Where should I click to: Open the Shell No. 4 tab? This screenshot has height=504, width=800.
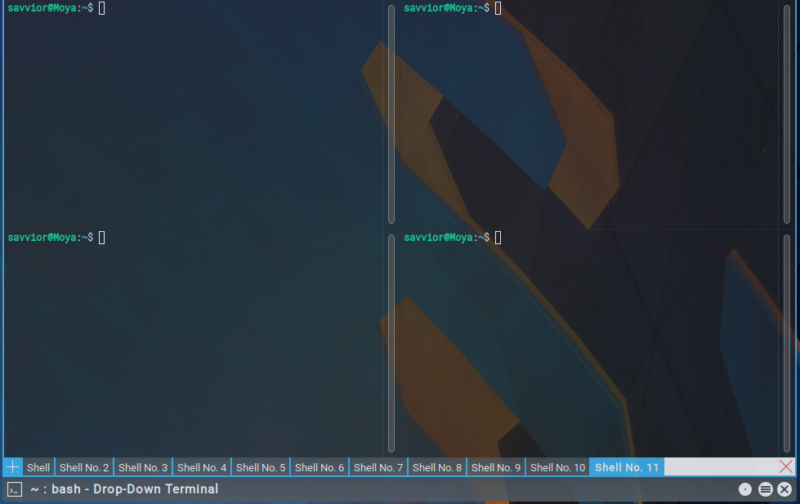(202, 467)
